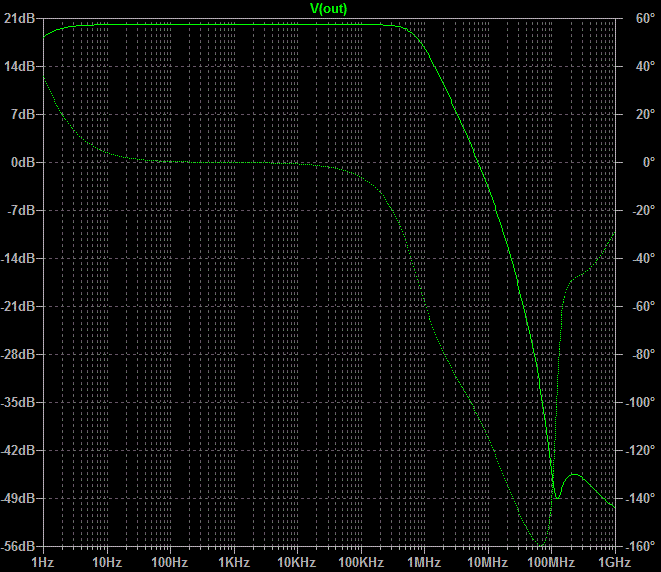
Task: Click the -20° phase axis label
Action: click(x=643, y=210)
